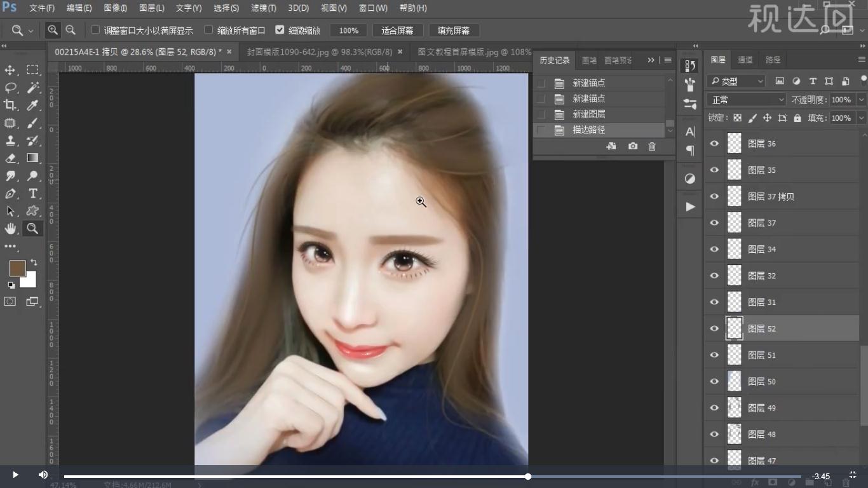Open the Edit Toolbar three-dots menu
The width and height of the screenshot is (868, 488).
pos(10,246)
